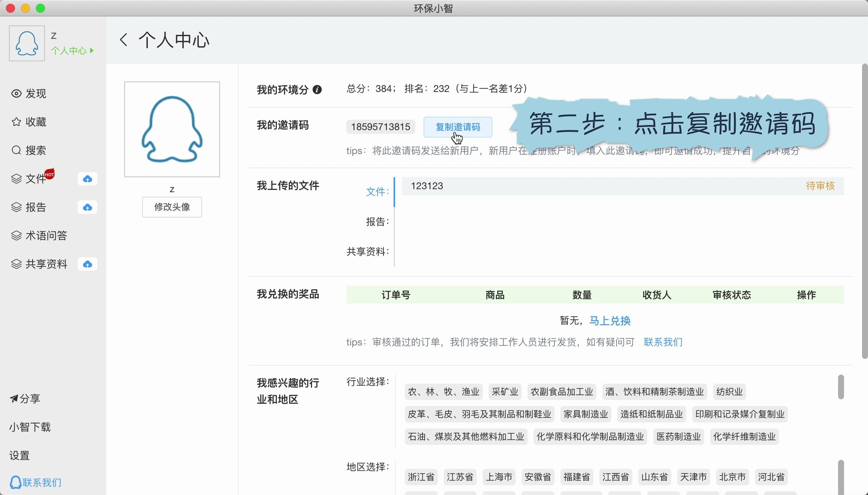Toggle the 化学原料和化学制品制造业 tag
The height and width of the screenshot is (495, 868).
click(590, 437)
